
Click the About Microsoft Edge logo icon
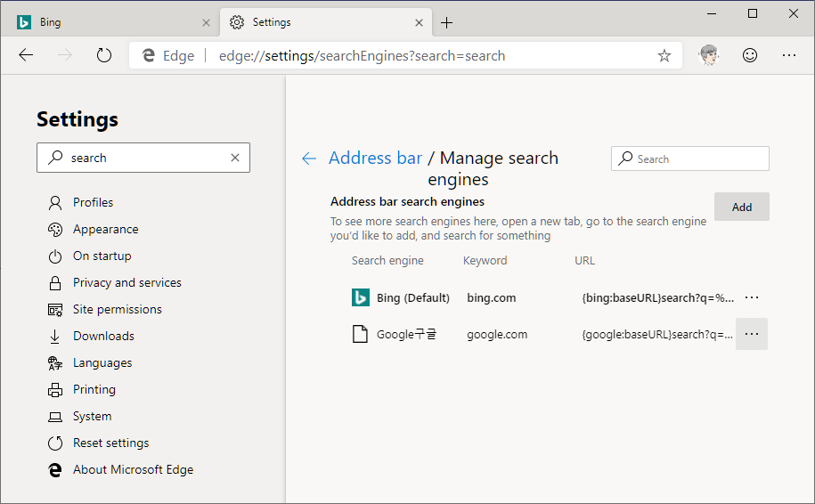click(55, 470)
